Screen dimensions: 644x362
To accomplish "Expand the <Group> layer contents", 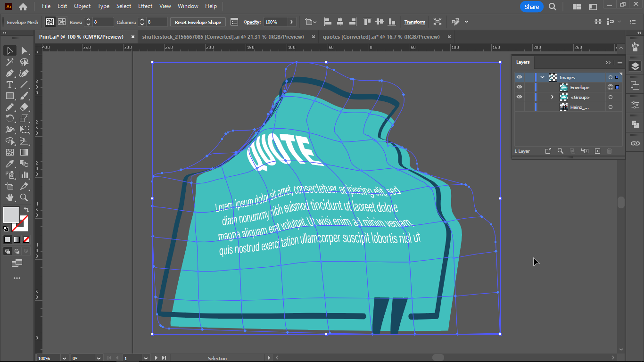I will pyautogui.click(x=552, y=97).
